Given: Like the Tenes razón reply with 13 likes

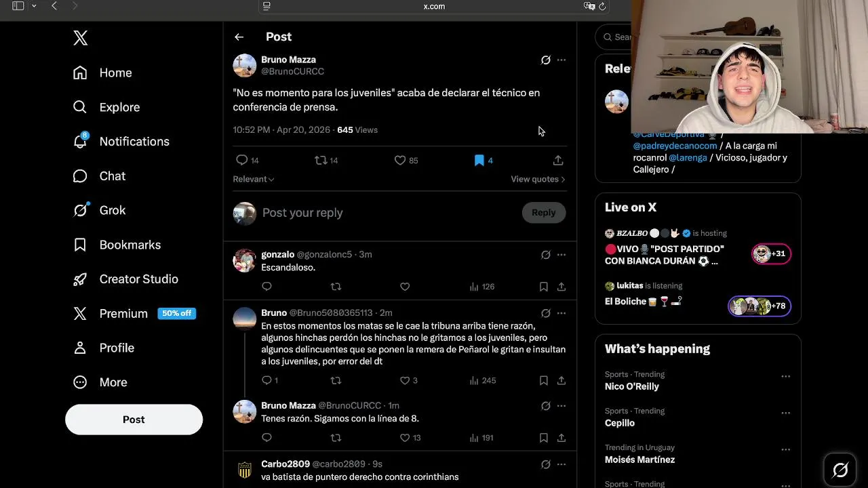Looking at the screenshot, I should coord(410,438).
